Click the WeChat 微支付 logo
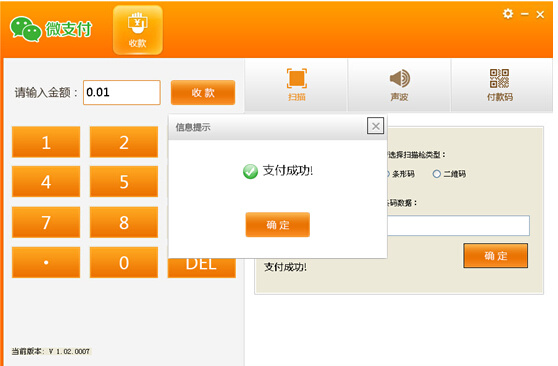 tap(51, 29)
